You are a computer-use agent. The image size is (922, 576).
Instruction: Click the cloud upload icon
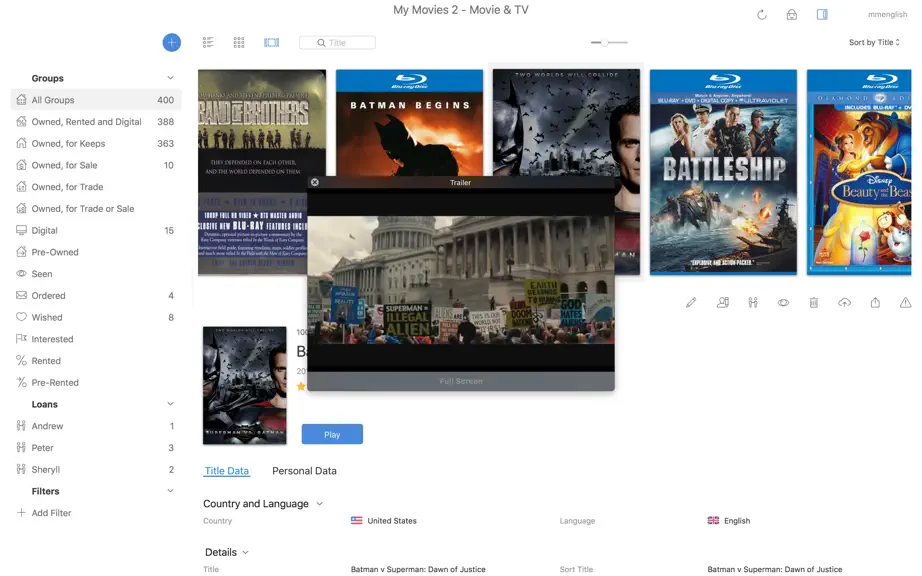coord(844,303)
